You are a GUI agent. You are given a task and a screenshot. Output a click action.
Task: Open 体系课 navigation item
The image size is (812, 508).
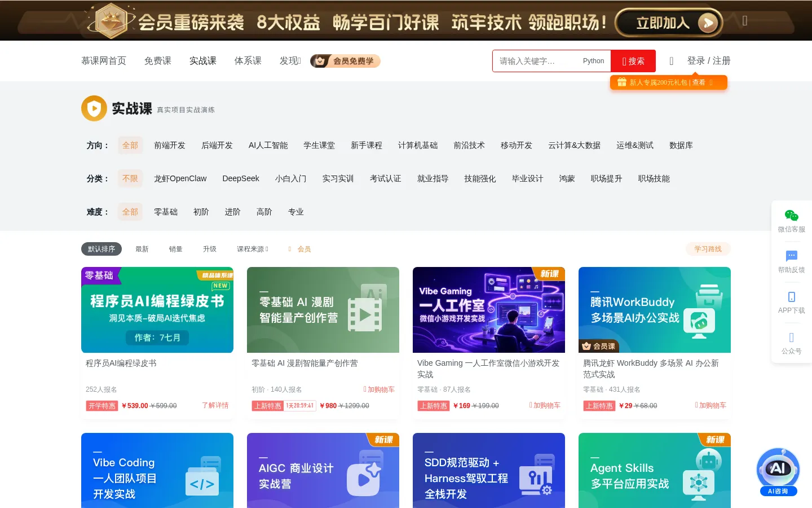248,61
